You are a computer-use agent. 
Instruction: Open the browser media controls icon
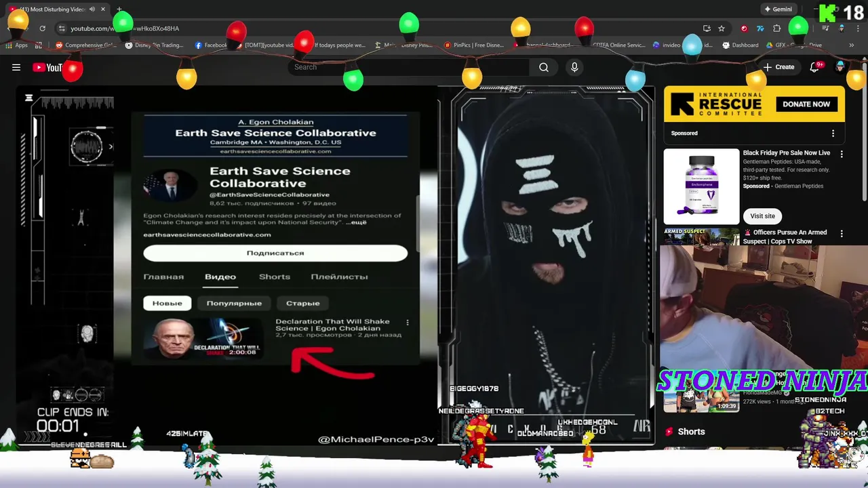(825, 28)
